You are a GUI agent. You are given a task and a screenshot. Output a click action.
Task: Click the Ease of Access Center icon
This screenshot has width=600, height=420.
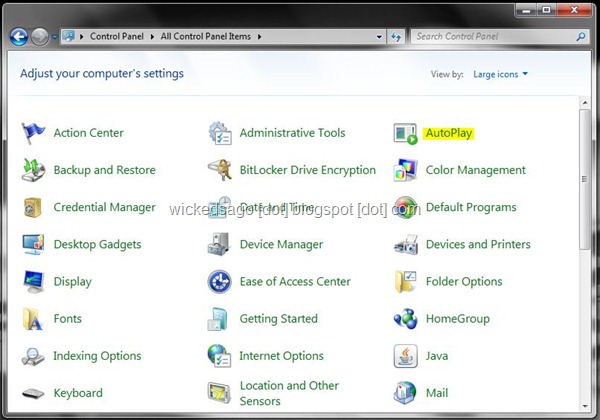coord(220,282)
